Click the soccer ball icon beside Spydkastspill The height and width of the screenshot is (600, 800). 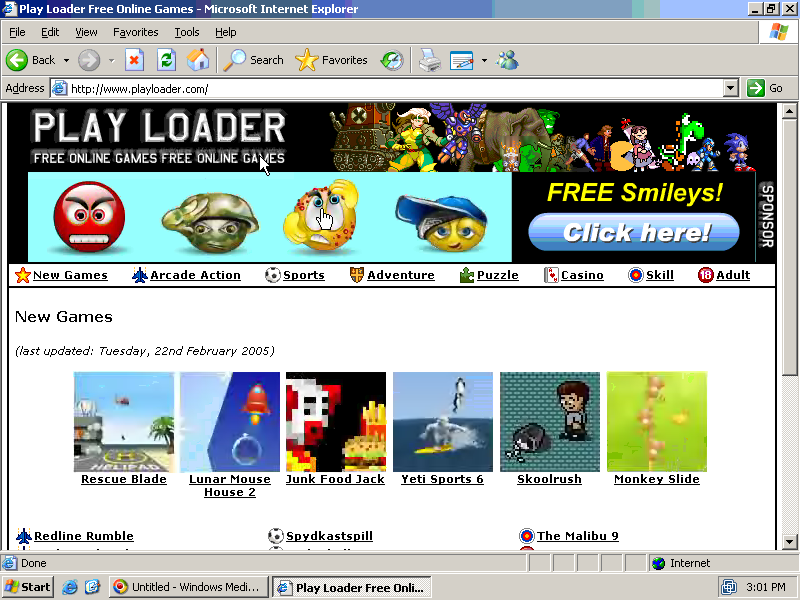[x=276, y=536]
